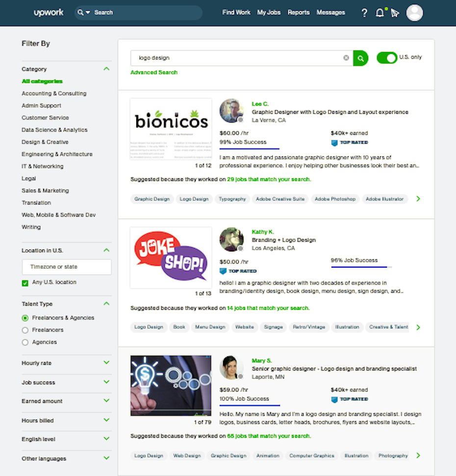The width and height of the screenshot is (456, 476).
Task: Toggle the U.S. only switch
Action: pos(387,58)
